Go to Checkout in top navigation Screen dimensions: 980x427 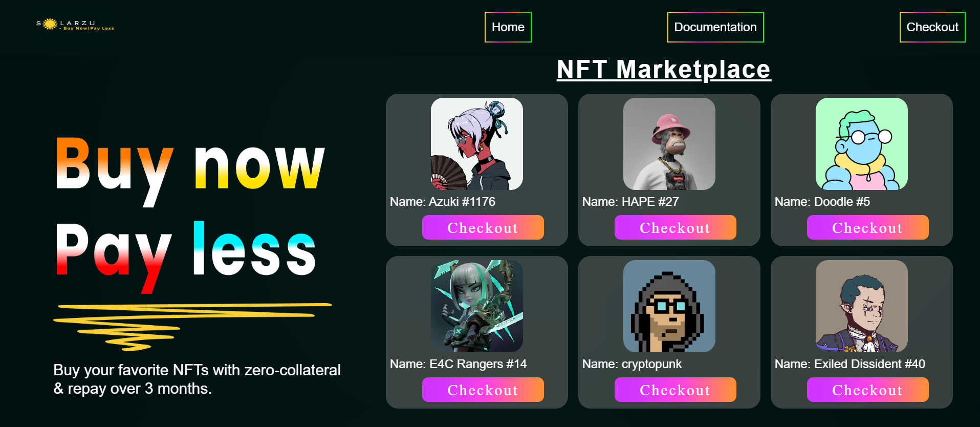coord(932,27)
